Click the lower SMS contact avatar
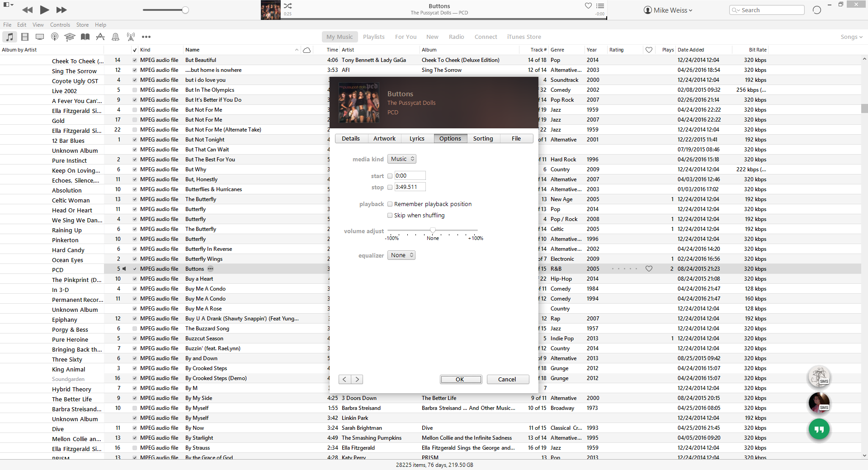 click(x=819, y=403)
